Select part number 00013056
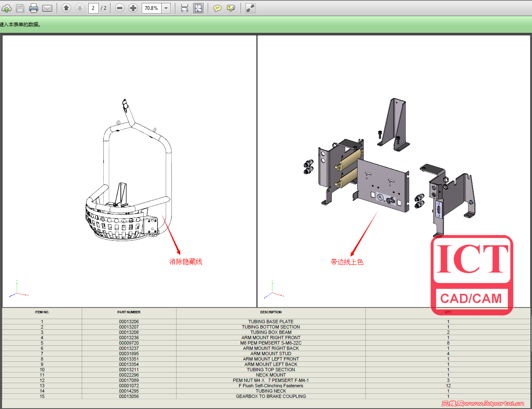The width and height of the screenshot is (532, 409). click(x=129, y=396)
